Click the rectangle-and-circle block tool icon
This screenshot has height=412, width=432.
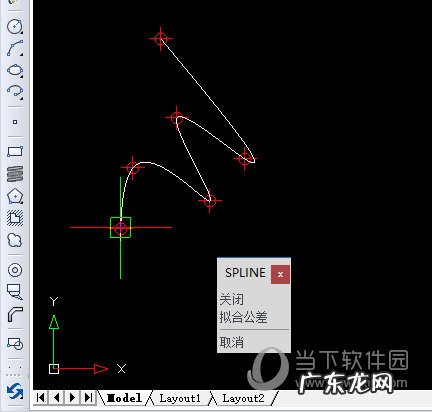[15, 343]
